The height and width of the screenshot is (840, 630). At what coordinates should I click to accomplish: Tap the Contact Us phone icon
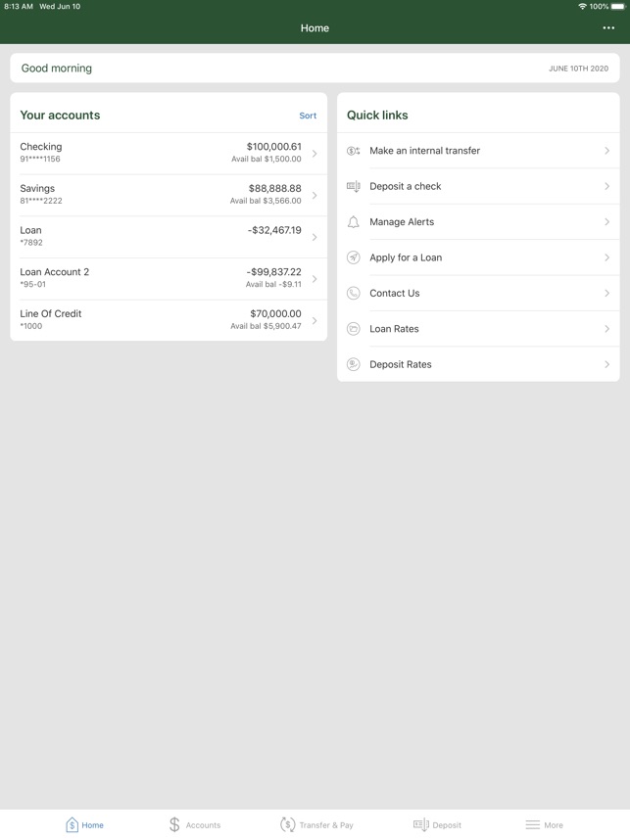pyautogui.click(x=354, y=293)
